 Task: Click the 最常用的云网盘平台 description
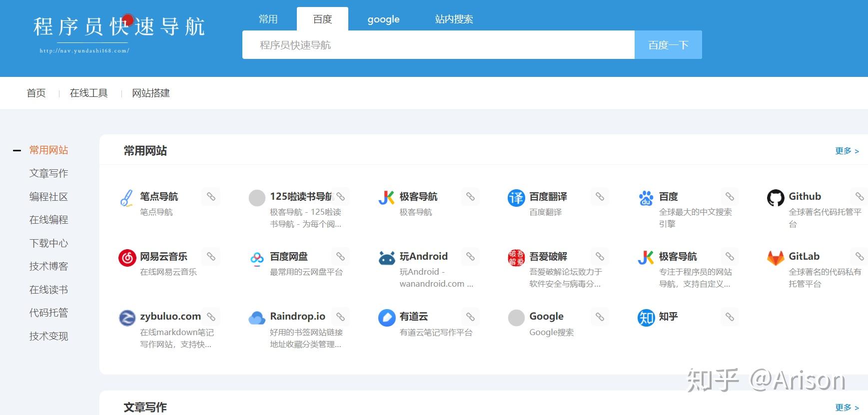pyautogui.click(x=306, y=272)
